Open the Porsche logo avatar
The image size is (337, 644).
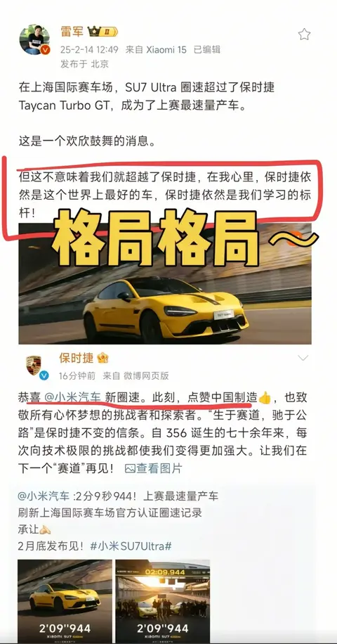coord(33,365)
